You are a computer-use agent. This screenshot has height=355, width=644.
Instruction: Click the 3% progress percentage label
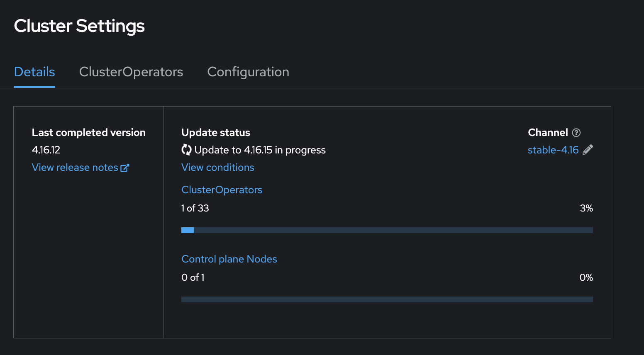[x=586, y=208]
